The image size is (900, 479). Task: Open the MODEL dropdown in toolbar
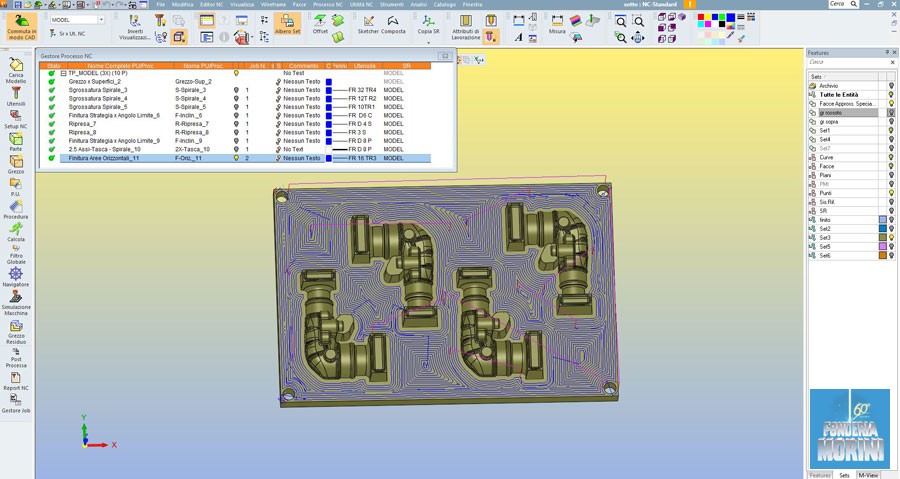101,20
